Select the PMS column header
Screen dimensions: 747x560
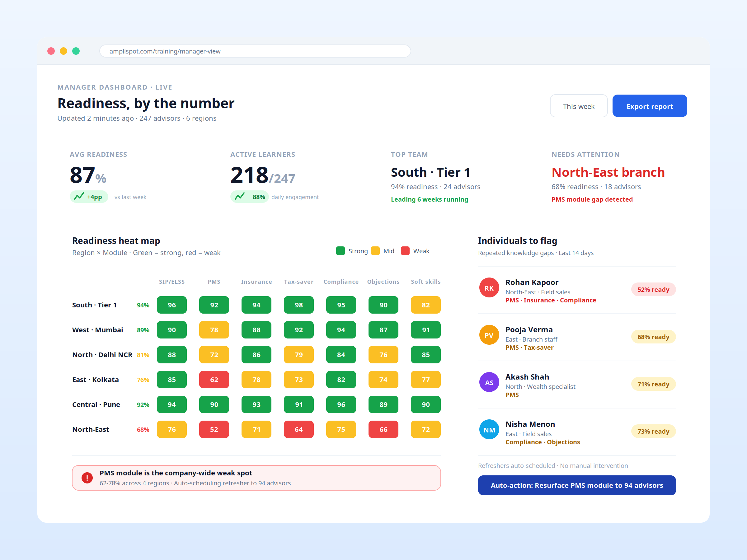pyautogui.click(x=214, y=282)
